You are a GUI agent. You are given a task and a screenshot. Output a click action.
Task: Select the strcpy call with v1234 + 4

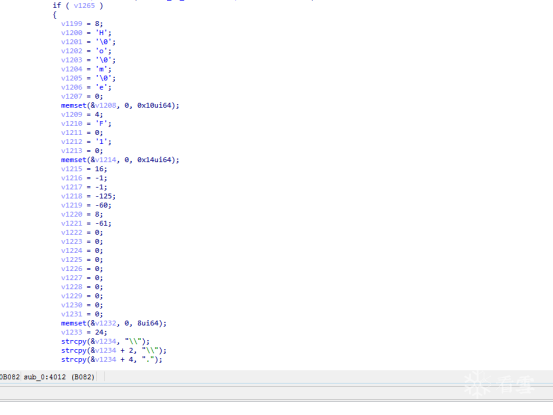(x=111, y=360)
